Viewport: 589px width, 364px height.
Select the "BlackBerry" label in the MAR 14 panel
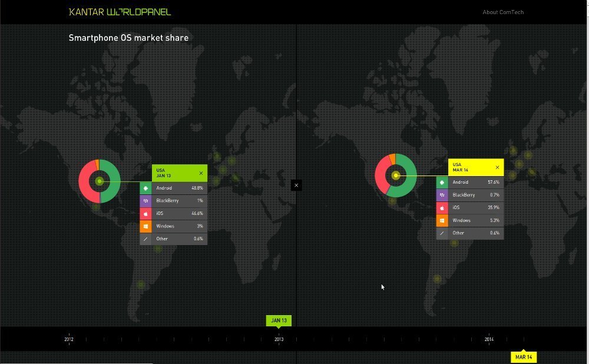(x=464, y=195)
